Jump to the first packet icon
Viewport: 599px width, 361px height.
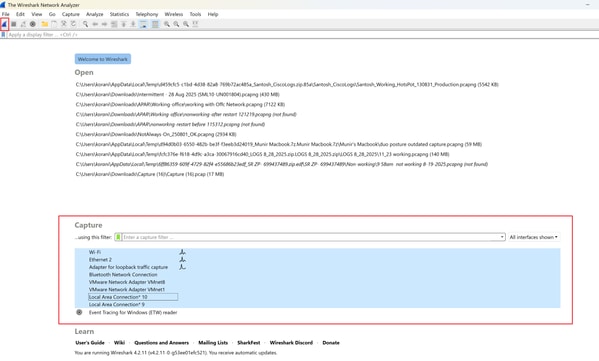click(x=123, y=24)
